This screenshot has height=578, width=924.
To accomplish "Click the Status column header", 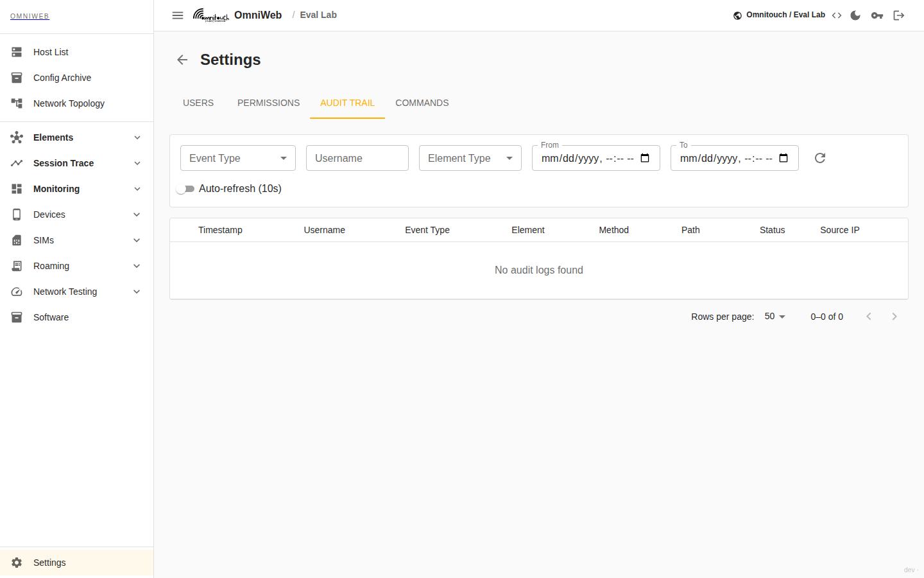I will point(773,230).
